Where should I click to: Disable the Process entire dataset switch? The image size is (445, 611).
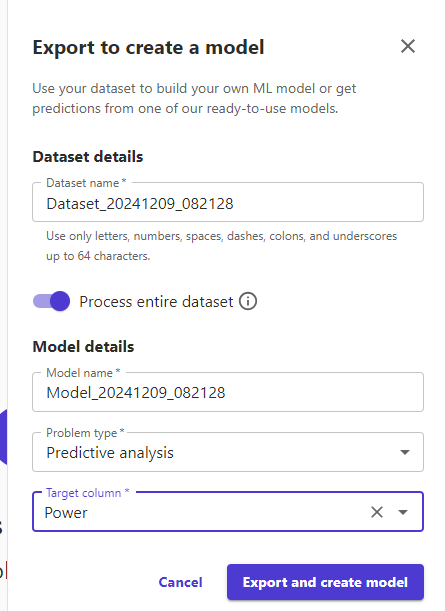point(51,301)
